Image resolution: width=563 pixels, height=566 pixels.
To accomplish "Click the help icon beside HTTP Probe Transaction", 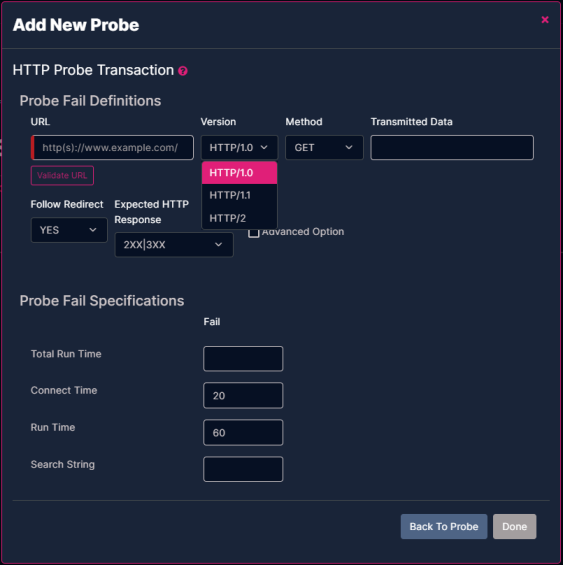I will [x=183, y=71].
